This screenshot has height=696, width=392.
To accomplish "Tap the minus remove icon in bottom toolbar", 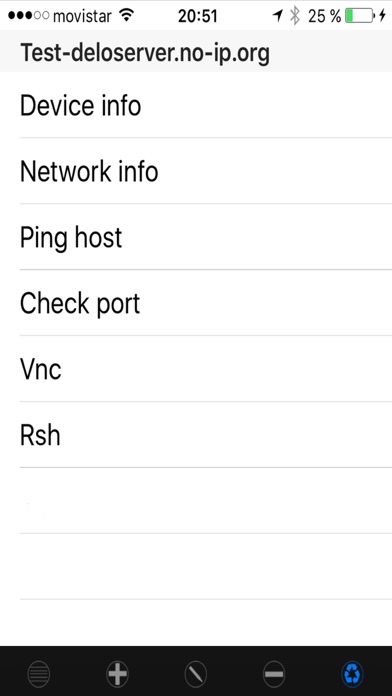I will coord(274,674).
